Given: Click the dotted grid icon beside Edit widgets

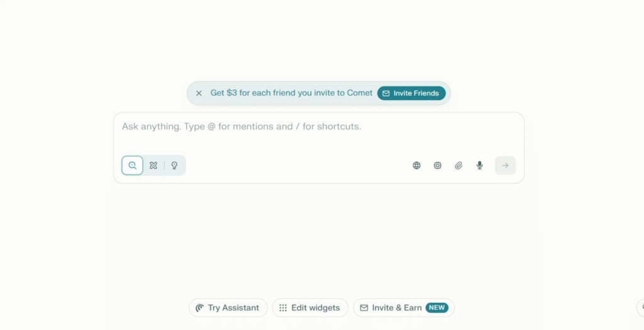Looking at the screenshot, I should pyautogui.click(x=283, y=308).
